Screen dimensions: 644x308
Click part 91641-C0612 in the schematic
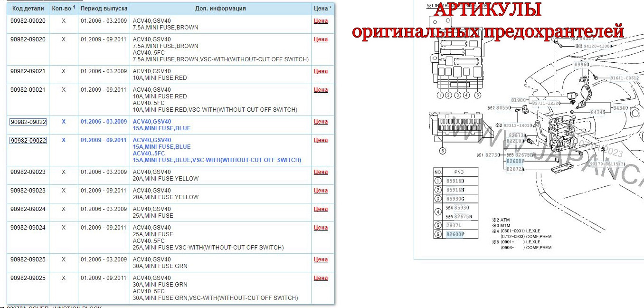pyautogui.click(x=624, y=78)
